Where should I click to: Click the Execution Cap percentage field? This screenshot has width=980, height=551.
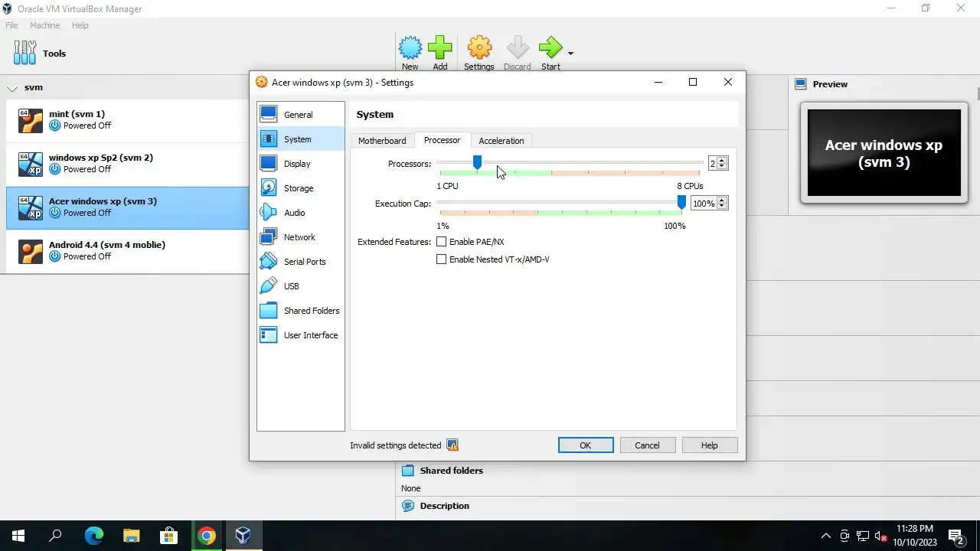704,204
